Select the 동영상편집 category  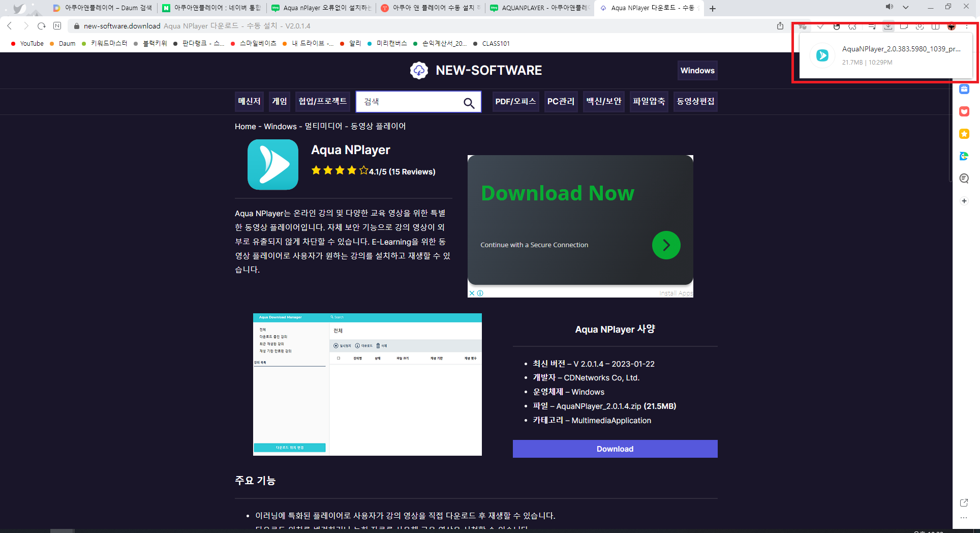(x=695, y=101)
